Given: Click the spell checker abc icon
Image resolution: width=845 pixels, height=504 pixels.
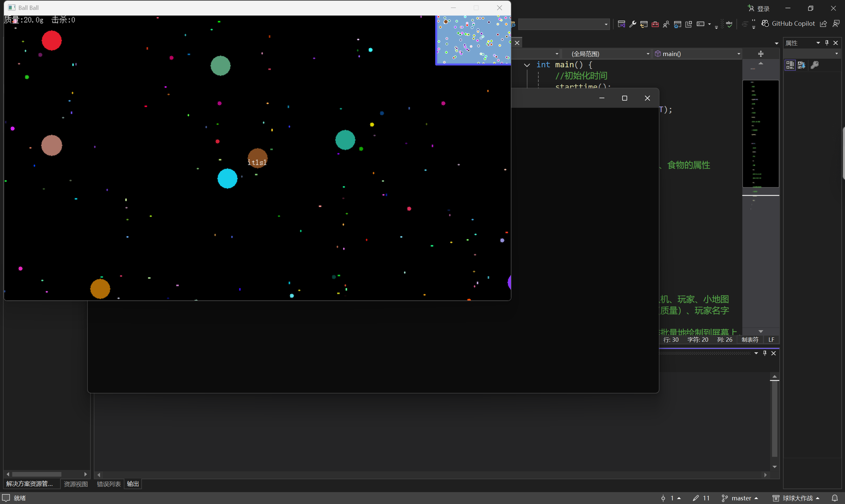Looking at the screenshot, I should 729,24.
